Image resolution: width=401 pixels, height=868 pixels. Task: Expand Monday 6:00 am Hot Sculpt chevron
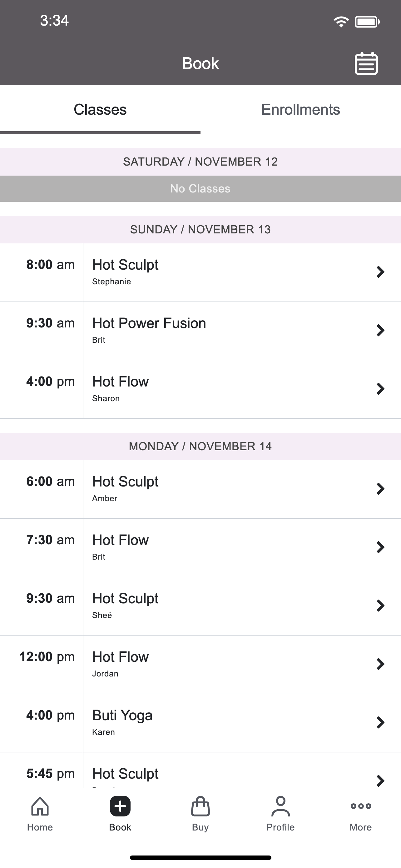click(x=380, y=489)
